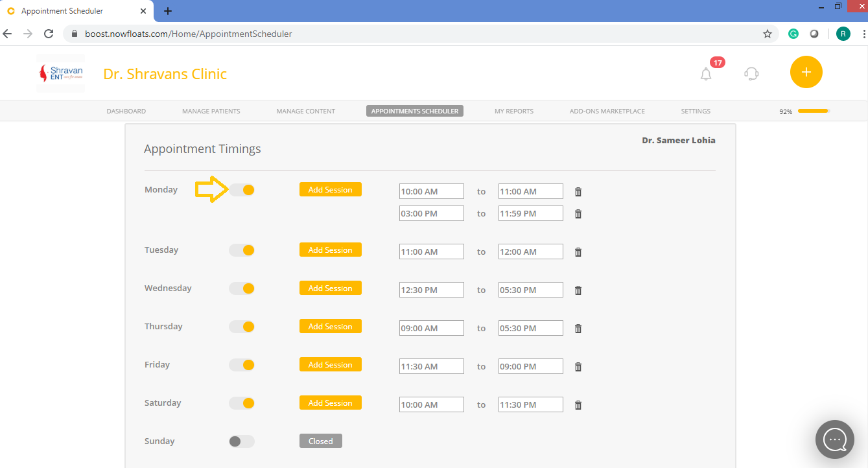Remove Tuesday session using trash icon
The height and width of the screenshot is (468, 868).
click(x=578, y=252)
